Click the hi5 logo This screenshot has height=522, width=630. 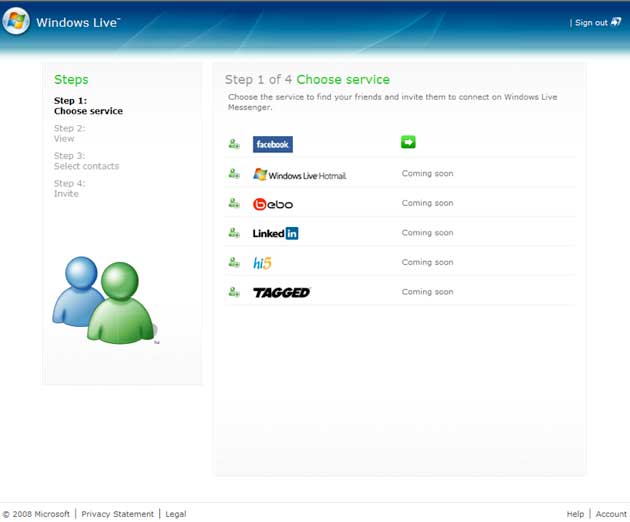pyautogui.click(x=262, y=263)
